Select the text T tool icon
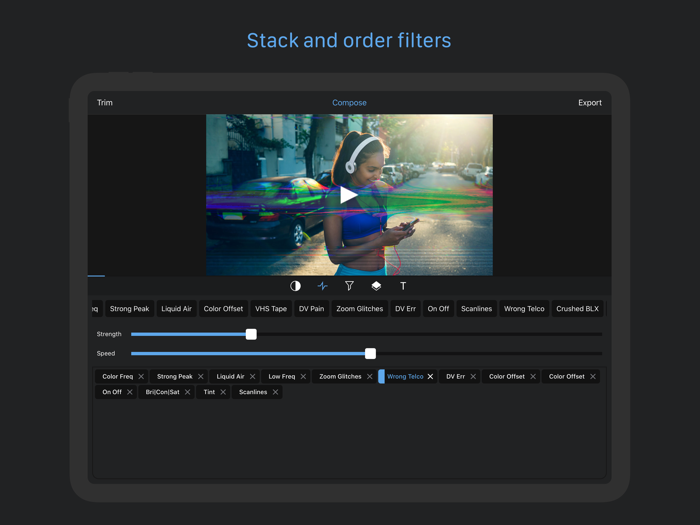The image size is (700, 525). click(403, 286)
